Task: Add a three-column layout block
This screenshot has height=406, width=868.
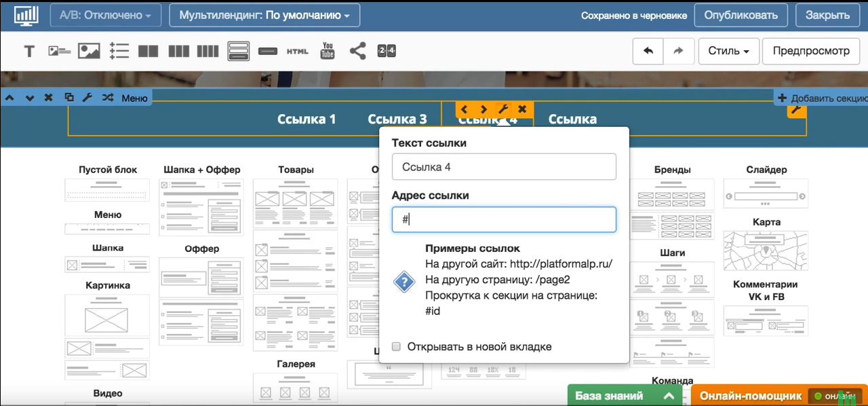Action: (x=178, y=52)
